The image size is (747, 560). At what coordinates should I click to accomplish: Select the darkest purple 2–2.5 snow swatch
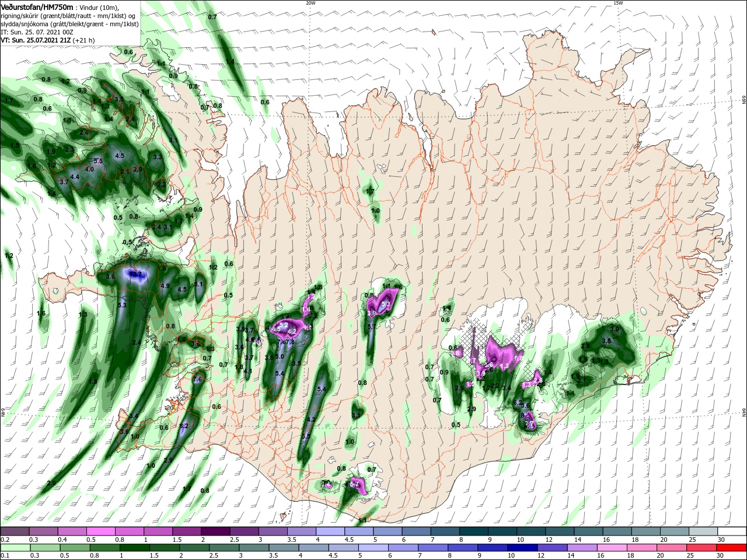point(215,531)
